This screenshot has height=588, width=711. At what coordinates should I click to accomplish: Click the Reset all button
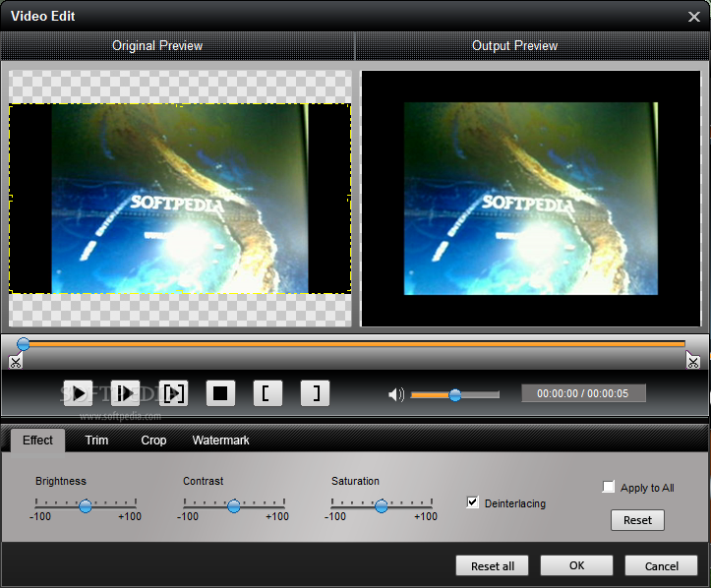493,565
